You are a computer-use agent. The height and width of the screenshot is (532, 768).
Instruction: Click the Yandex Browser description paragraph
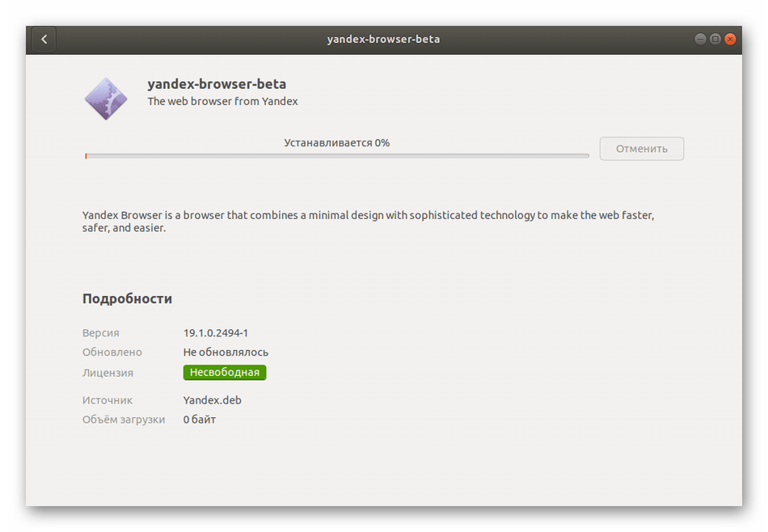pos(368,222)
